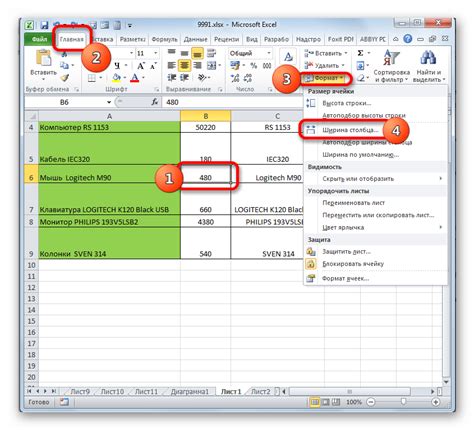Increase indent in alignment group
This screenshot has width=474, height=430.
click(x=184, y=78)
